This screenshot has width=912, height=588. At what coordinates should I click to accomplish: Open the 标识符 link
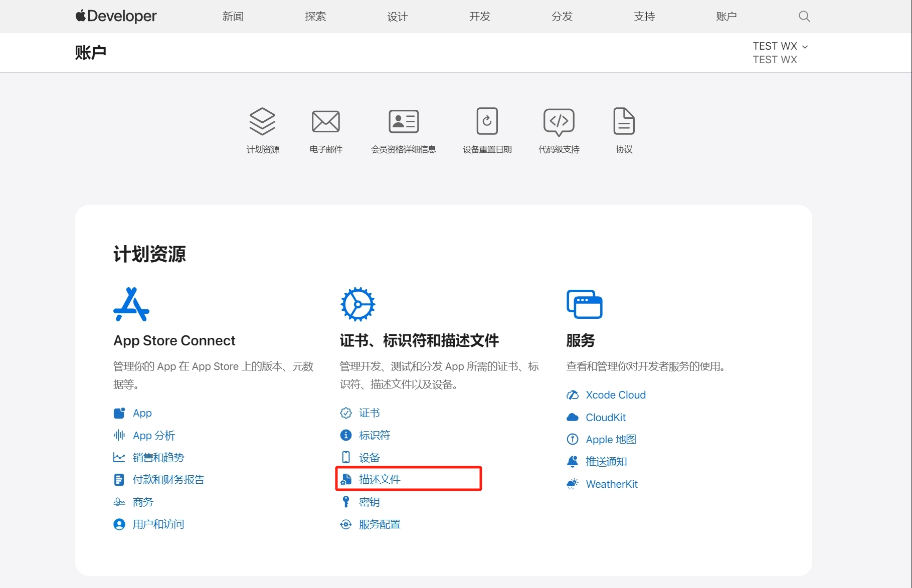point(375,435)
